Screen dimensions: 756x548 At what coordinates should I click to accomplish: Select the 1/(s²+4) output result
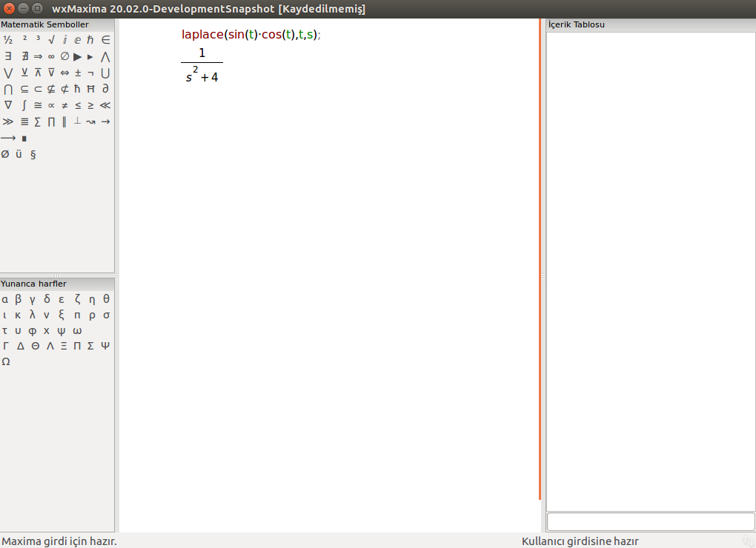(x=202, y=65)
